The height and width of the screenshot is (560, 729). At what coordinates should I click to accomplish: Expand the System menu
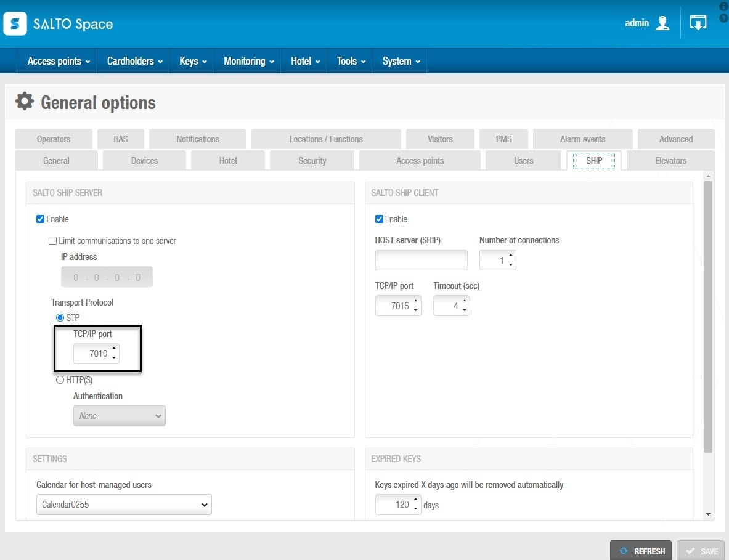point(401,61)
